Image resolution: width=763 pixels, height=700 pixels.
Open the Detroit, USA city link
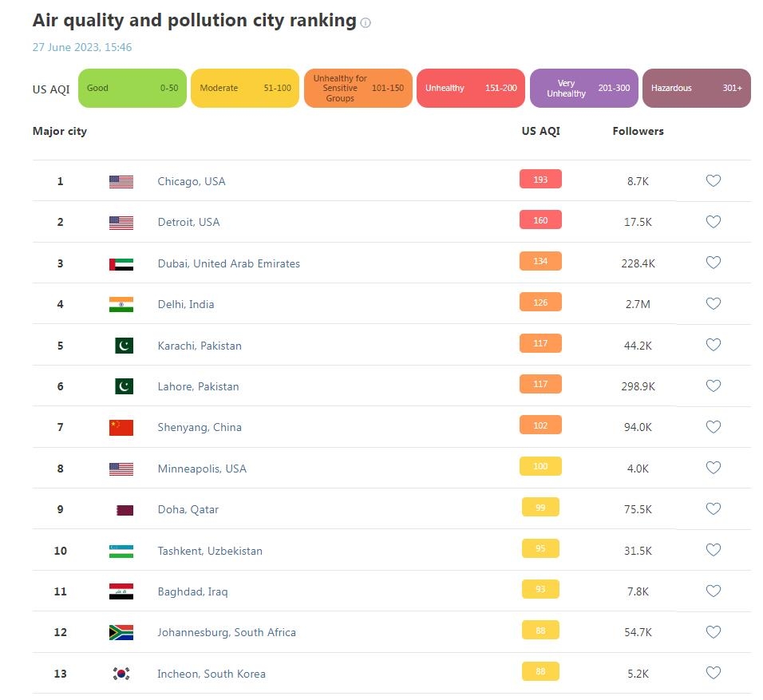coord(189,223)
